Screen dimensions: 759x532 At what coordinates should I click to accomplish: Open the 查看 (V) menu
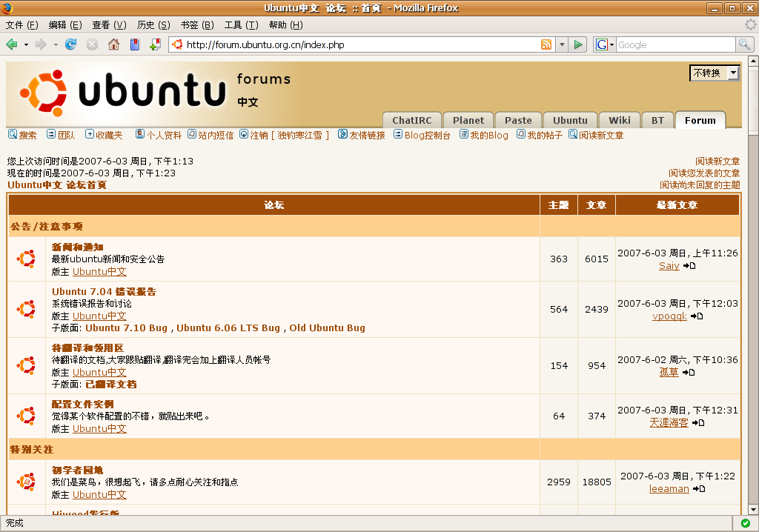click(x=110, y=25)
